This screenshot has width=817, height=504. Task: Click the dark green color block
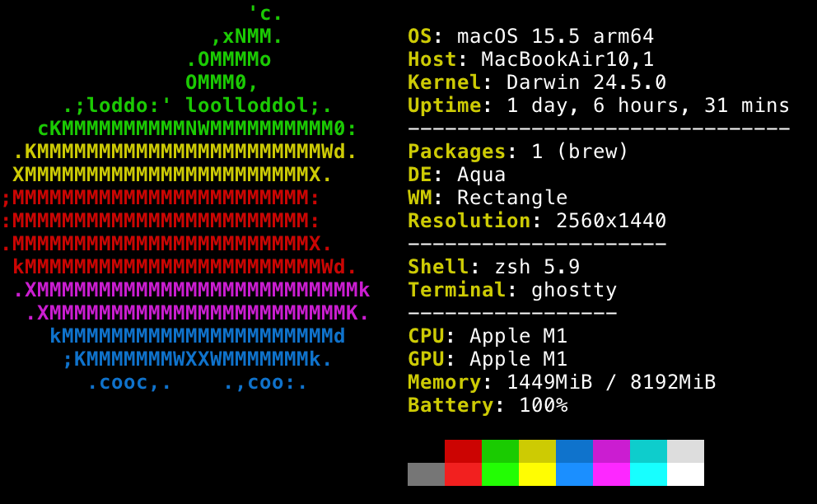tap(500, 451)
